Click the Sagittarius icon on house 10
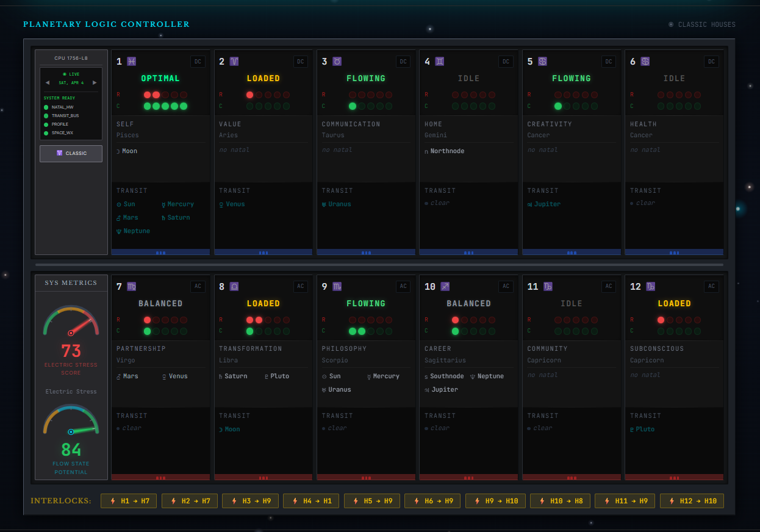 coord(445,287)
